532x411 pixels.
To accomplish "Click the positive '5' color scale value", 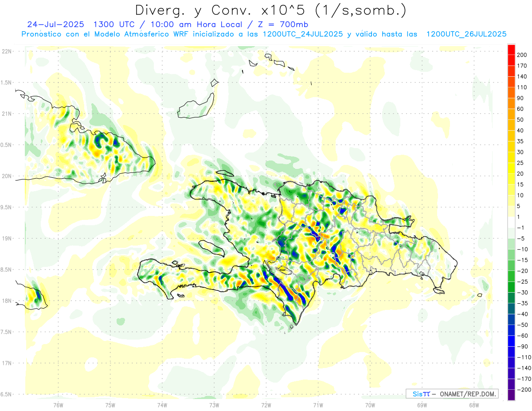I will point(519,206).
